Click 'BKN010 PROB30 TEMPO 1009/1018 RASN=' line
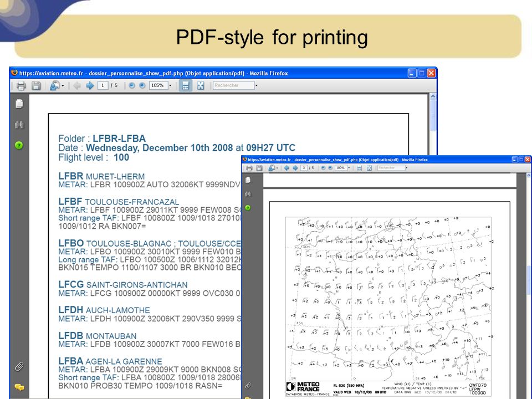 140,386
